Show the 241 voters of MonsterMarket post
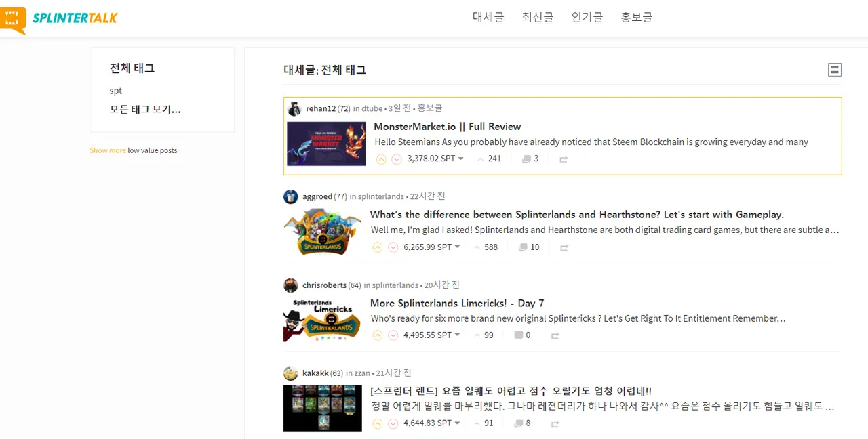This screenshot has height=439, width=868. [x=489, y=159]
